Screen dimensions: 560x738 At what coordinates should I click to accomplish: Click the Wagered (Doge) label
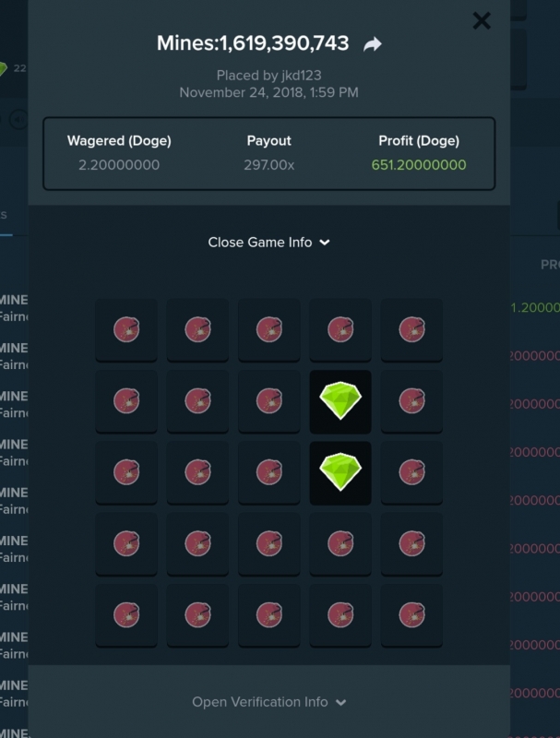(119, 141)
